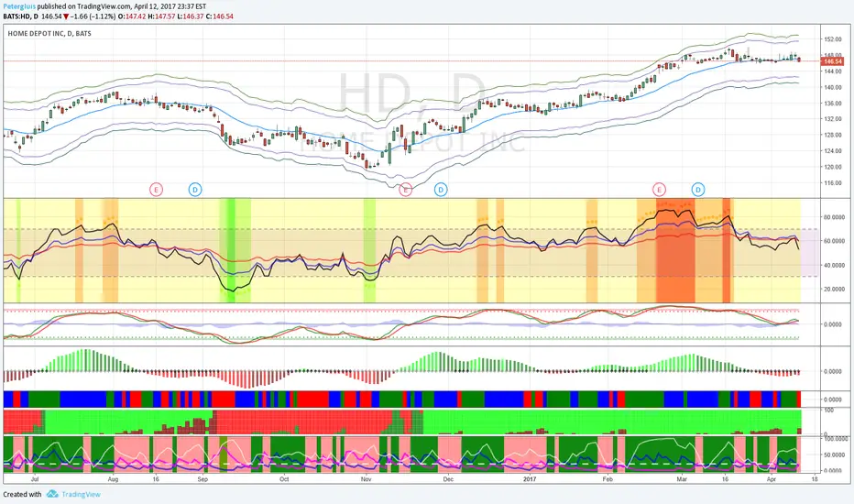Click the earnings E marker in late February 2017
The width and height of the screenshot is (854, 504).
point(659,190)
